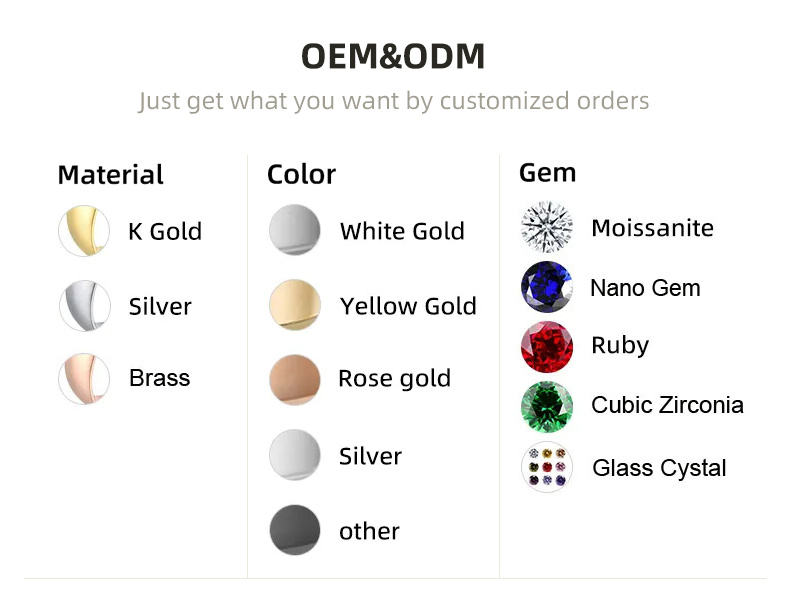This screenshot has width=790, height=615.
Task: Choose the Brass material icon
Action: click(x=84, y=379)
